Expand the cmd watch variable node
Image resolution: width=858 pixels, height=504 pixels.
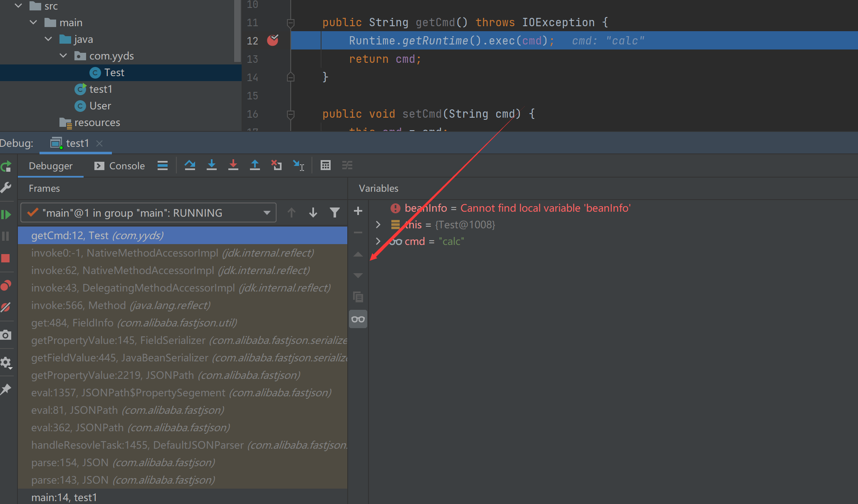tap(378, 241)
